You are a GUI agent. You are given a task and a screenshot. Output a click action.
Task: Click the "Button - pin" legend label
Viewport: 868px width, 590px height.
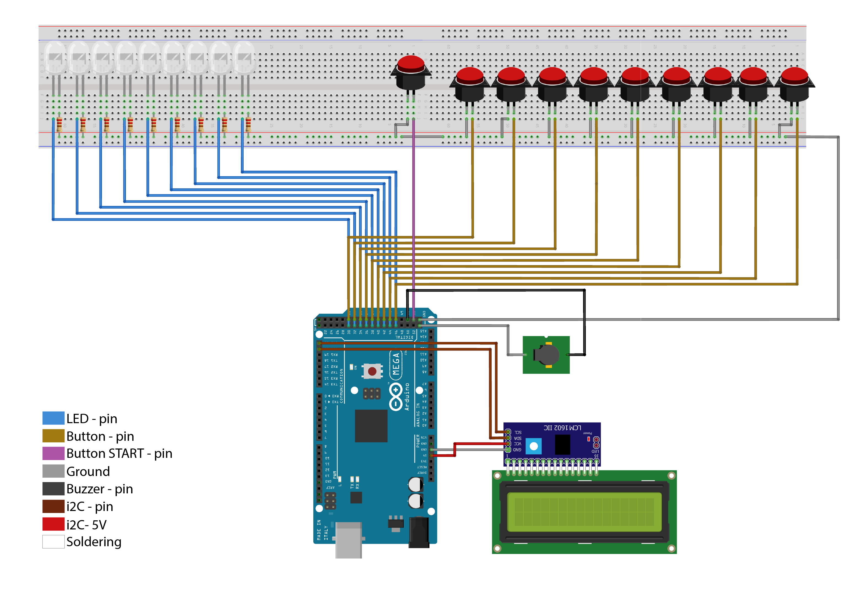[100, 436]
